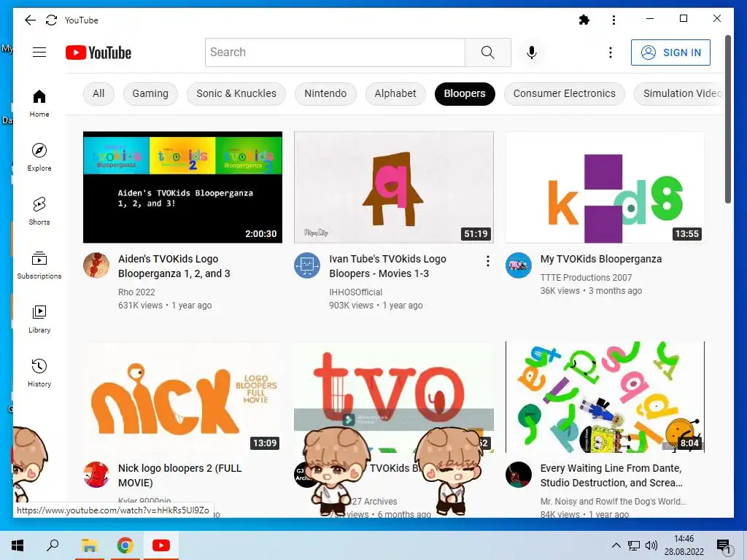Open taskbar search magnifier

pos(53,545)
